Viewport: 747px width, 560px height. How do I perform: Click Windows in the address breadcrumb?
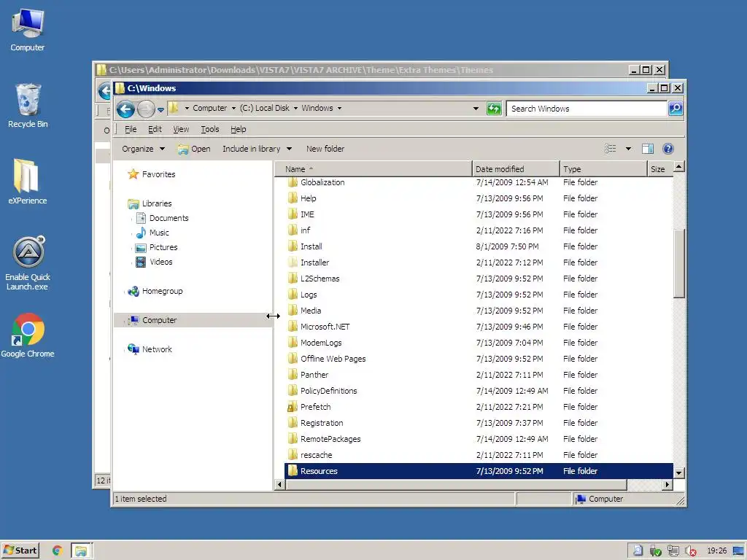pos(317,108)
